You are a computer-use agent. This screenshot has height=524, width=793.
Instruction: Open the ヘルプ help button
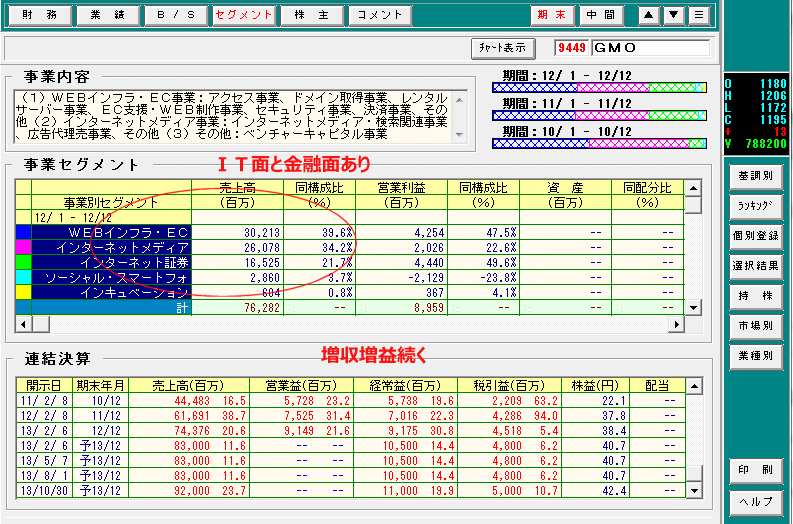click(x=756, y=502)
